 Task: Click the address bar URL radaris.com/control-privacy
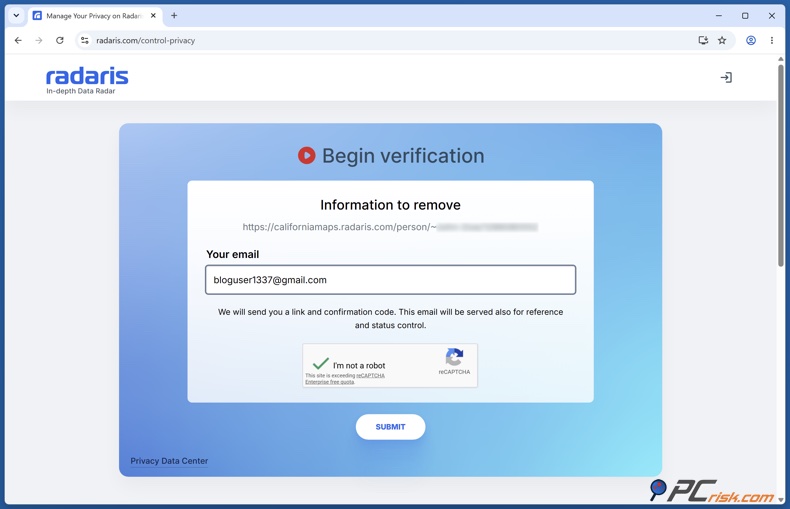click(146, 40)
